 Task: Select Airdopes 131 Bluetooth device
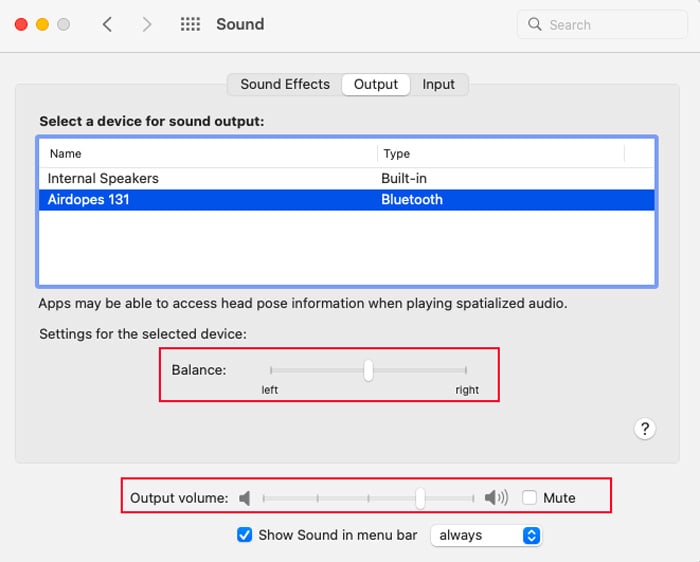pos(346,200)
